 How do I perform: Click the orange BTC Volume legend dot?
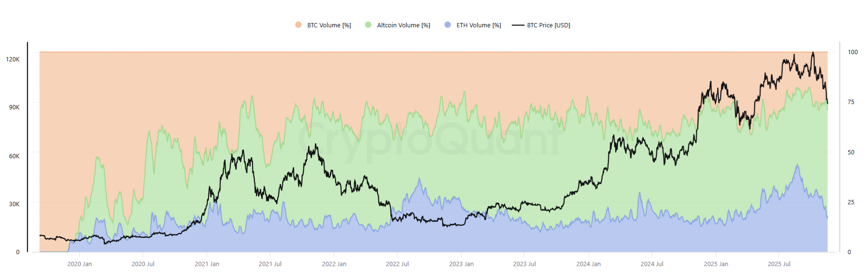(x=298, y=25)
